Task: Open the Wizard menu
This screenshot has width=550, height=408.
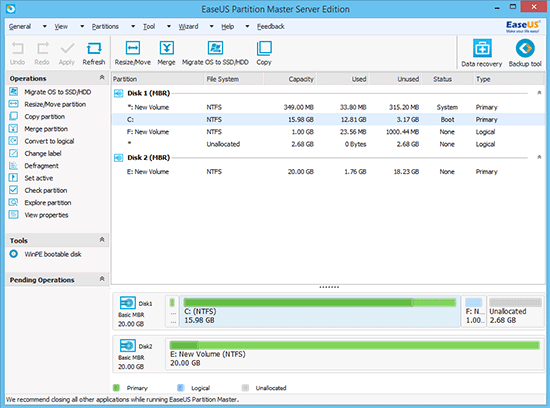Action: [188, 26]
